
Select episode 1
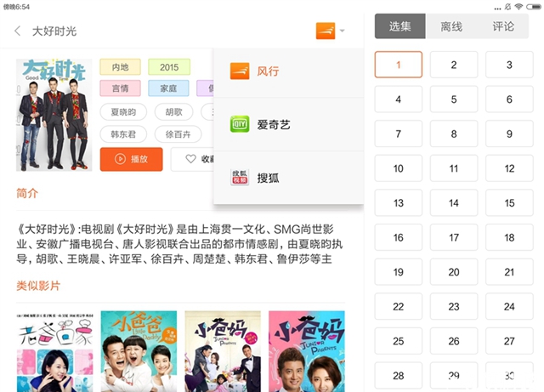(399, 65)
